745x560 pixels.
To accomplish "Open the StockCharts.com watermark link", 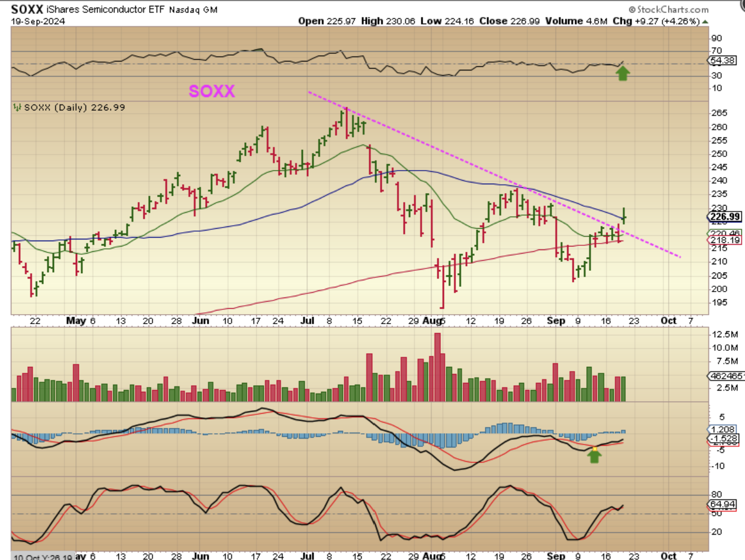I will coord(673,9).
